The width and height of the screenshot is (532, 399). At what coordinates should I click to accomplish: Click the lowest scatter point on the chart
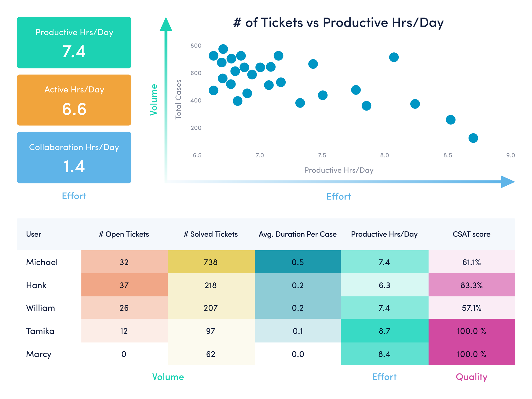pos(473,138)
